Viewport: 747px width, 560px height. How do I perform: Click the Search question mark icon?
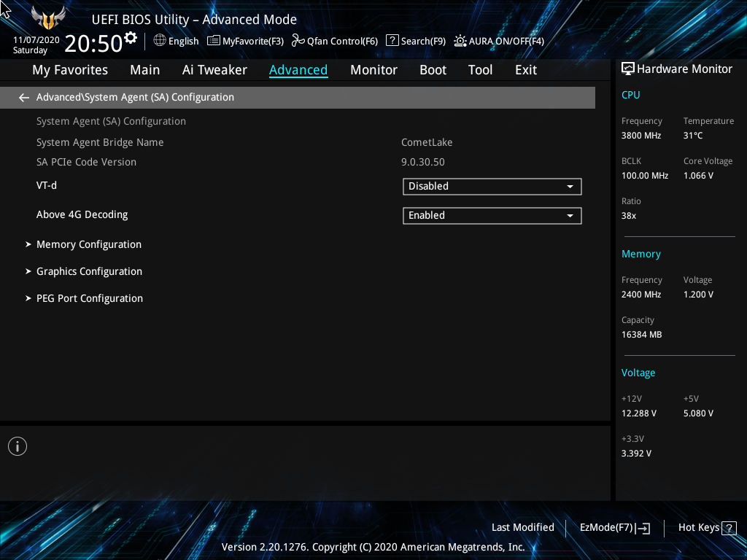coord(392,41)
